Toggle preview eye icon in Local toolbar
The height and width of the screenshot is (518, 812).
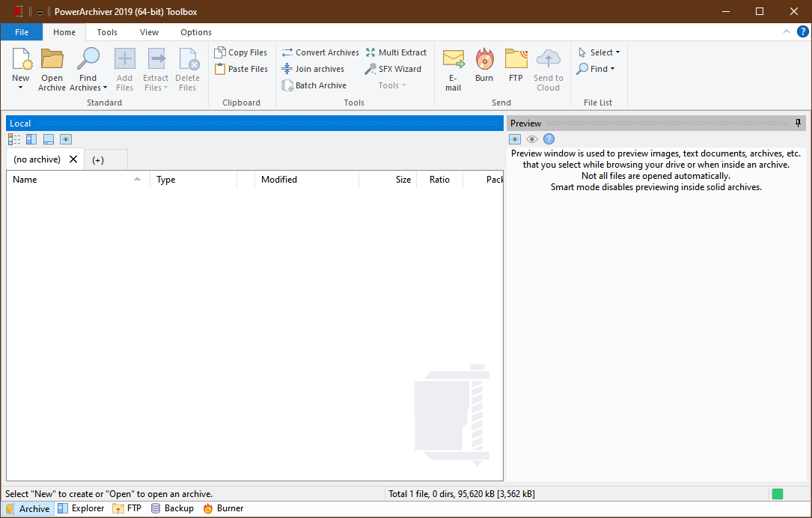[66, 139]
